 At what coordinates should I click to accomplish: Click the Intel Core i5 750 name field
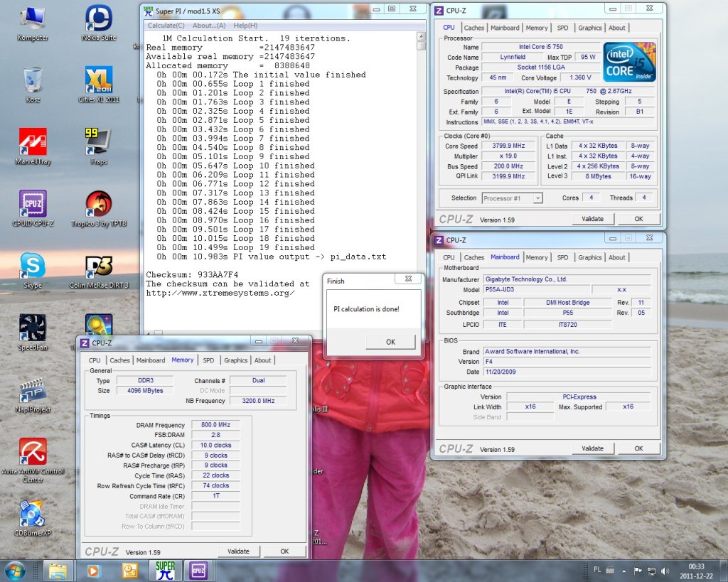tap(540, 47)
